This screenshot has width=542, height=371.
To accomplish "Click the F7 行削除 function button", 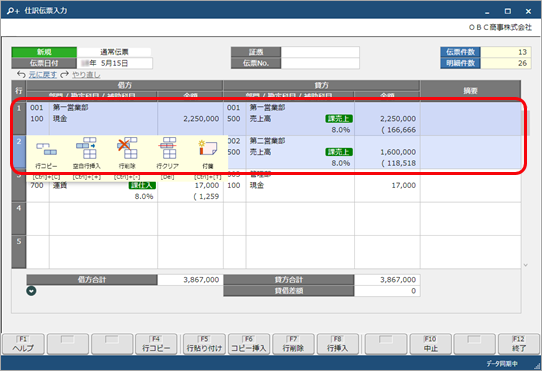I will click(293, 344).
